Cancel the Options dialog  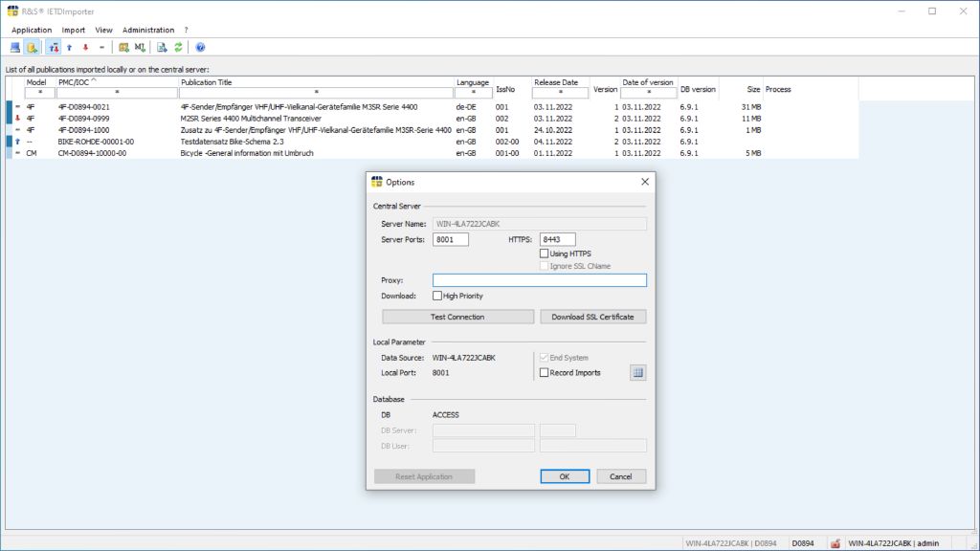coord(620,476)
